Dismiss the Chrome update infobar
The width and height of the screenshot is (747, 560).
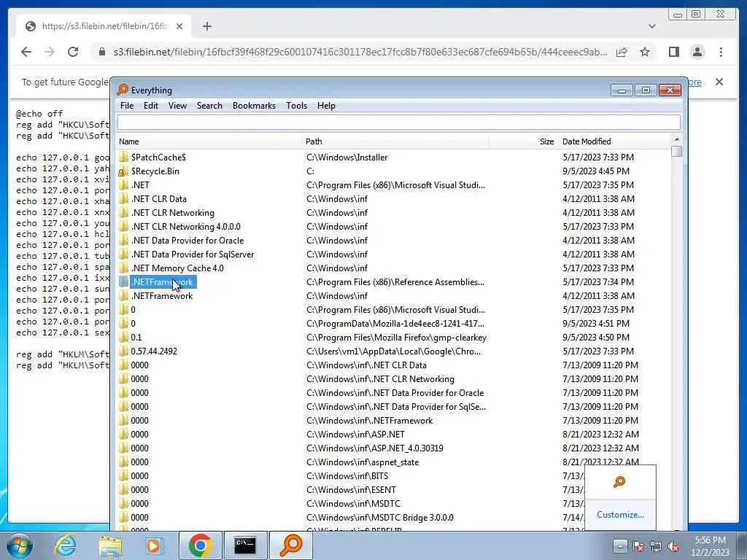[719, 82]
